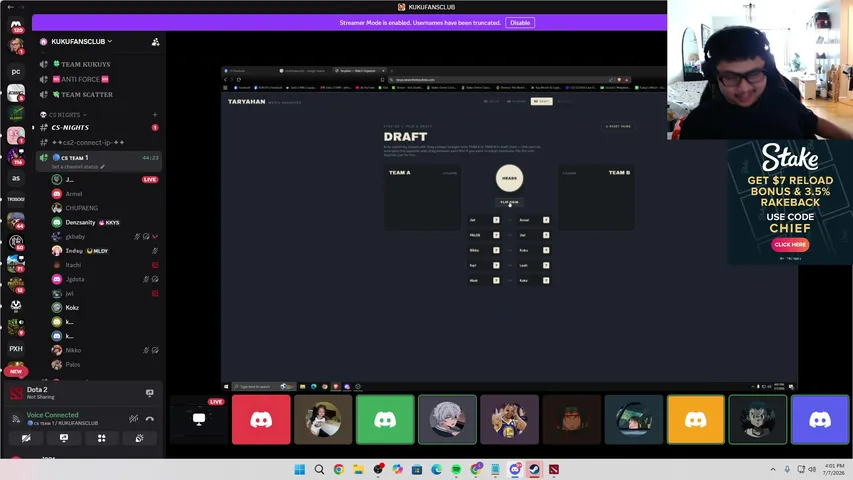
Task: Select the red Discord avatar participant tile
Action: tap(261, 420)
